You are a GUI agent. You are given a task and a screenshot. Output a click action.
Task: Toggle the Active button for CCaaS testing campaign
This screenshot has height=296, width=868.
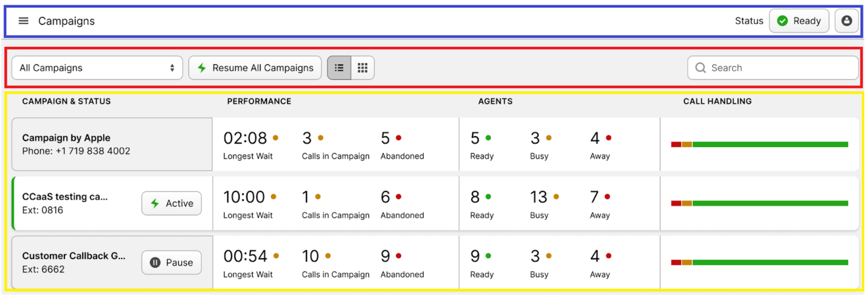171,203
